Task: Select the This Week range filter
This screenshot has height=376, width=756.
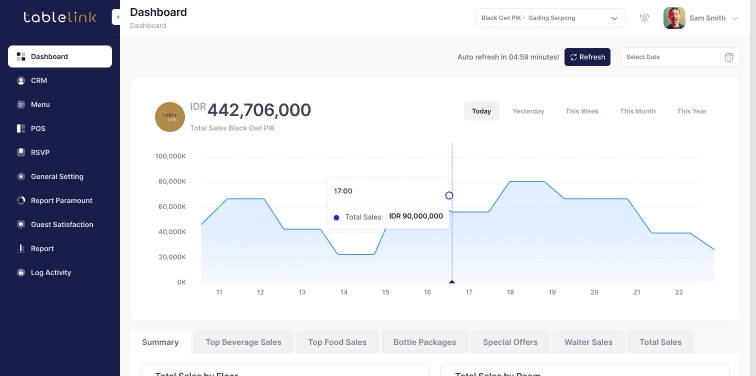Action: 582,111
